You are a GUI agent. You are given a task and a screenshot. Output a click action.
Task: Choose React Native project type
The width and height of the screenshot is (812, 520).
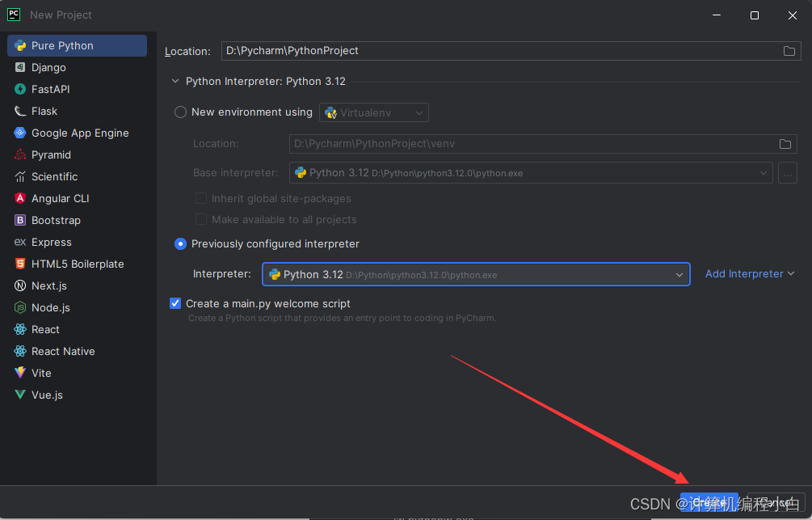coord(77,351)
